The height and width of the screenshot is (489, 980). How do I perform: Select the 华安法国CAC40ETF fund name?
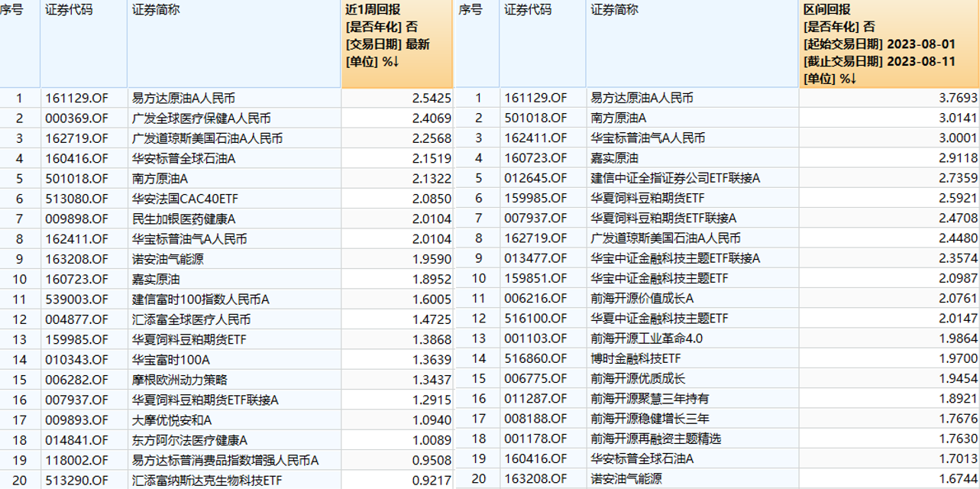point(186,199)
